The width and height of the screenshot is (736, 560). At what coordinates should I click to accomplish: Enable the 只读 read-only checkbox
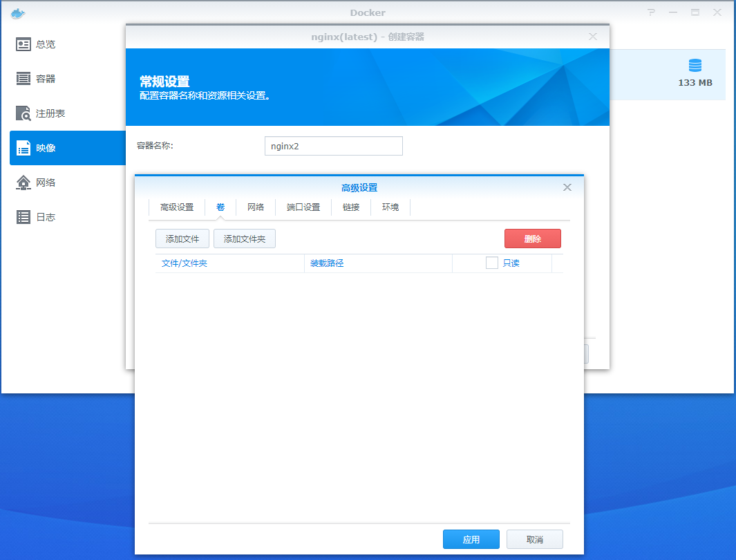click(x=491, y=263)
